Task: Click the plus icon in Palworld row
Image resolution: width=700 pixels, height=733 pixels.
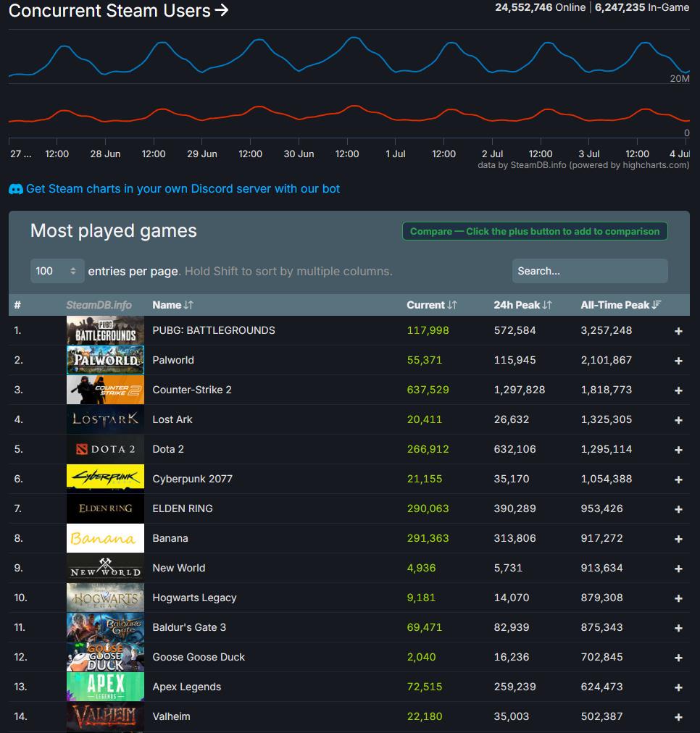Action: (678, 361)
